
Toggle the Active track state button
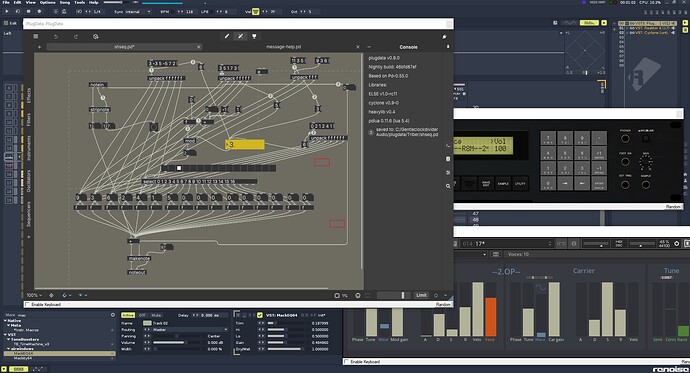[x=128, y=315]
